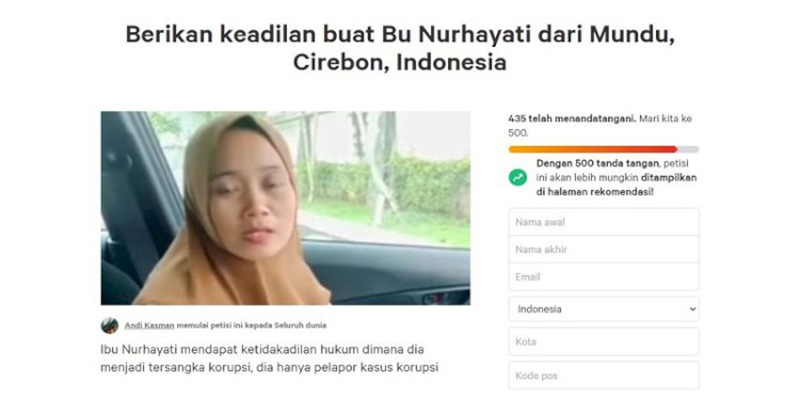Click the unfilled gray end of progress bar
This screenshot has height=400, width=800.
[688, 149]
